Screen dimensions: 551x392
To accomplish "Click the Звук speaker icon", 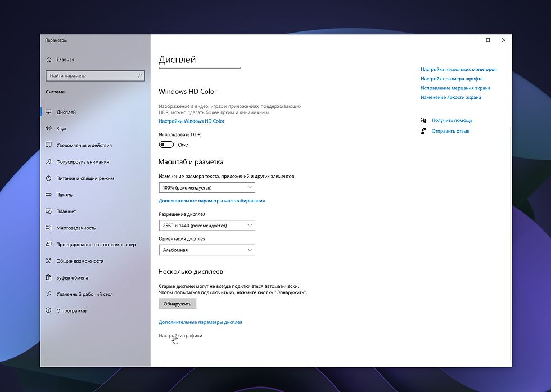I will pos(48,128).
